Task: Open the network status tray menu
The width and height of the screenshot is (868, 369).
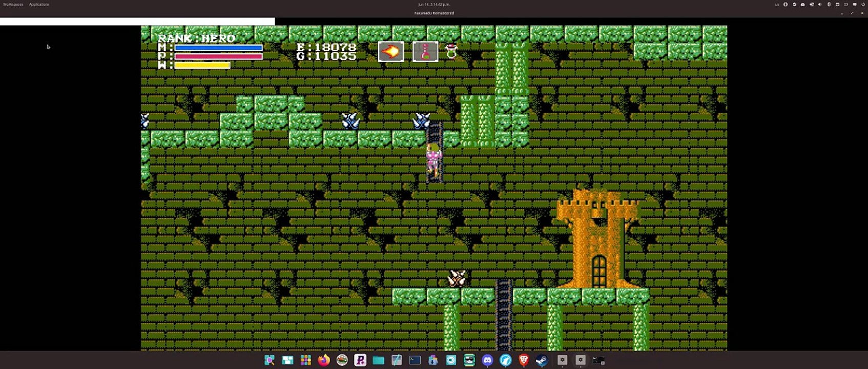Action: [812, 4]
